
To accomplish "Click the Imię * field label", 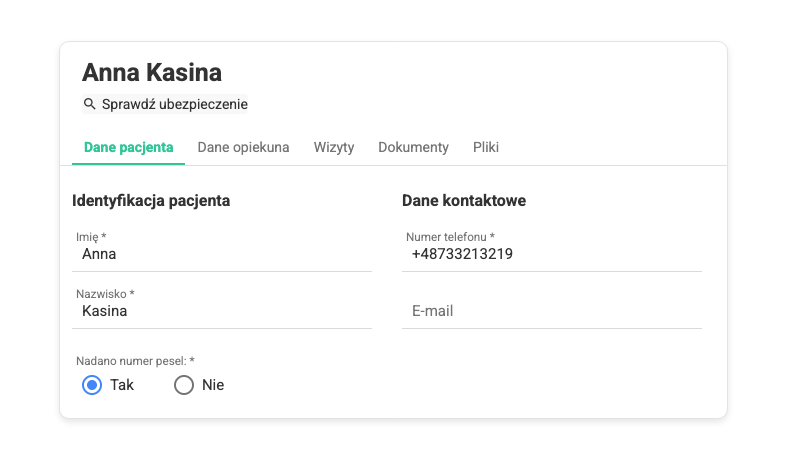I will [x=91, y=237].
